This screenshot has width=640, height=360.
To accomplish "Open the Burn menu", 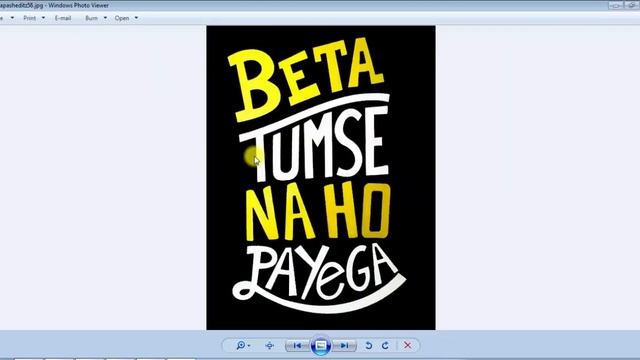I will coord(91,18).
